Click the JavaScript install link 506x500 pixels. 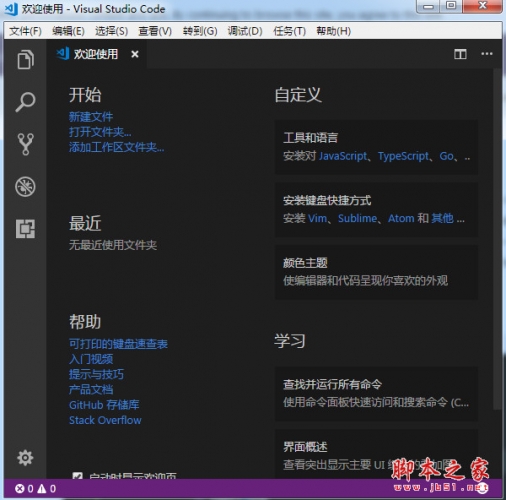coord(343,156)
